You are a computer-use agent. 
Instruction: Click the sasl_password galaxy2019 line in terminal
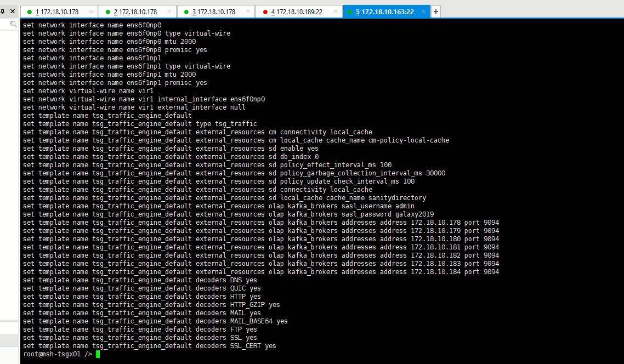tap(228, 214)
